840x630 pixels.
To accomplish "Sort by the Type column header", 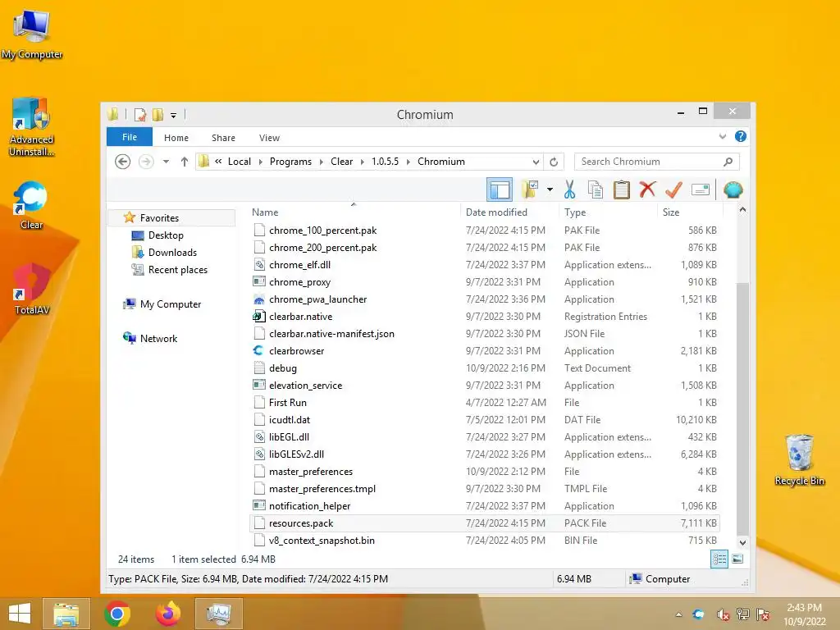I will point(608,212).
